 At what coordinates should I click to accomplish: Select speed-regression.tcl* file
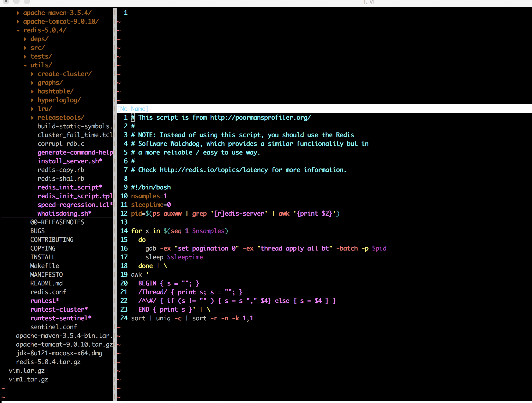[75, 205]
